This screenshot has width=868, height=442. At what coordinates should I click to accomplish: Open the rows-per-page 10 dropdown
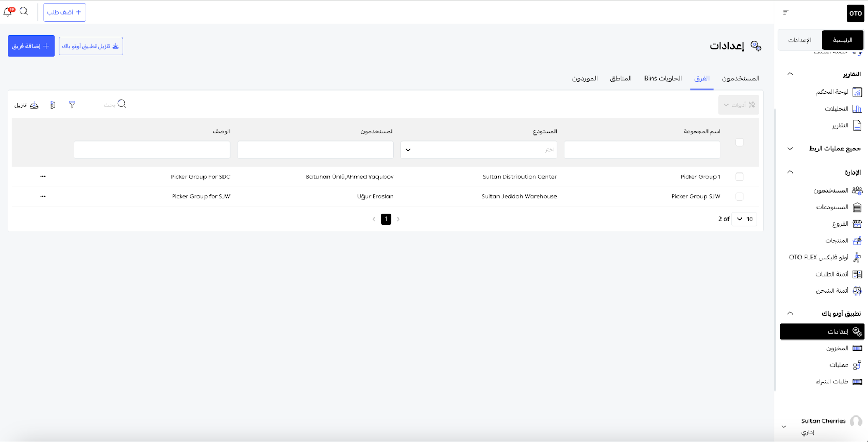(744, 219)
